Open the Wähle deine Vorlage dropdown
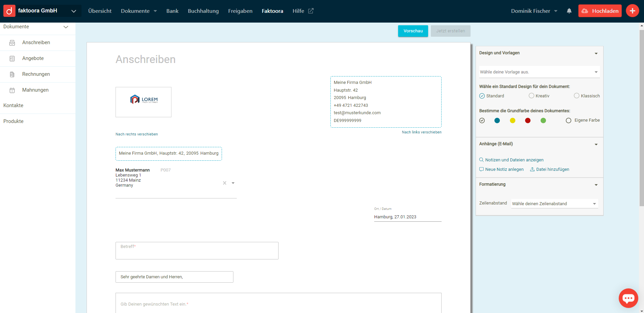 (539, 72)
